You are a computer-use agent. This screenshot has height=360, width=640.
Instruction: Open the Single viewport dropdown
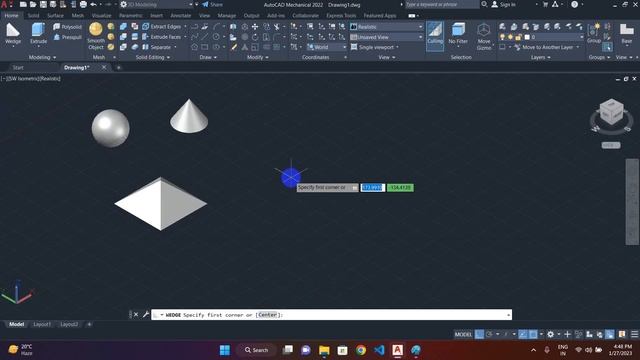coord(376,47)
